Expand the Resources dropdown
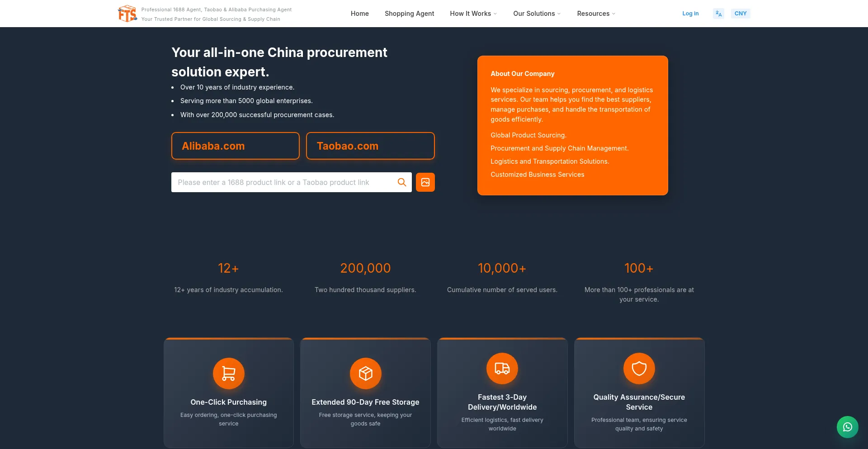This screenshot has width=868, height=449. [x=596, y=14]
